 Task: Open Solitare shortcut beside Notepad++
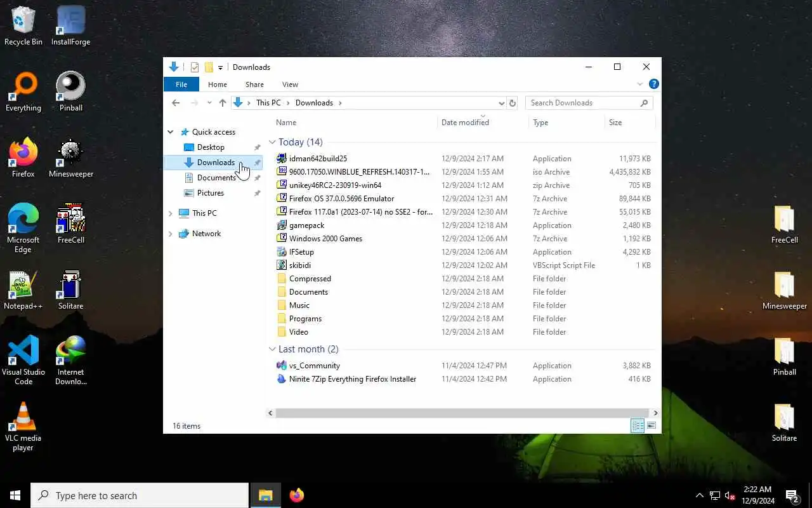70,290
